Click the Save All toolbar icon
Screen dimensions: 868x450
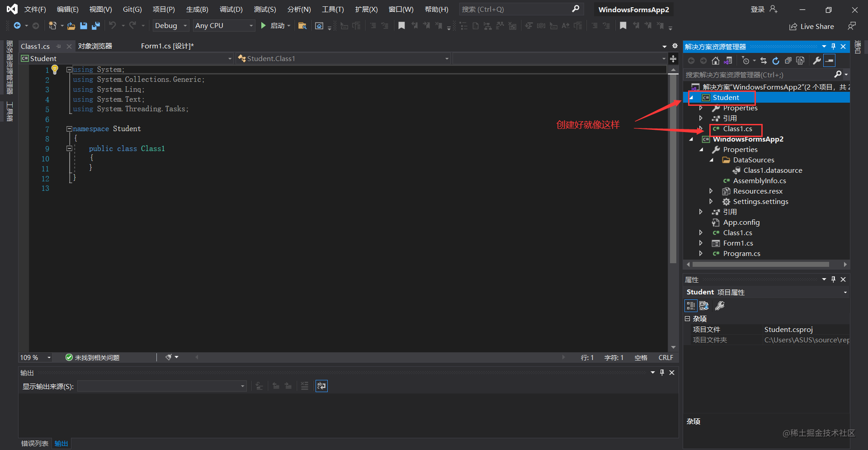click(x=96, y=26)
